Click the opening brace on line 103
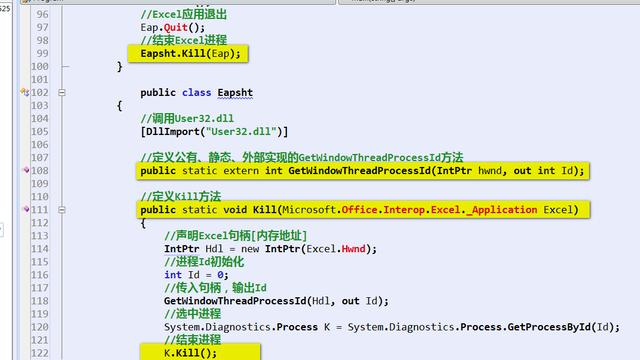640x360 pixels. [120, 106]
